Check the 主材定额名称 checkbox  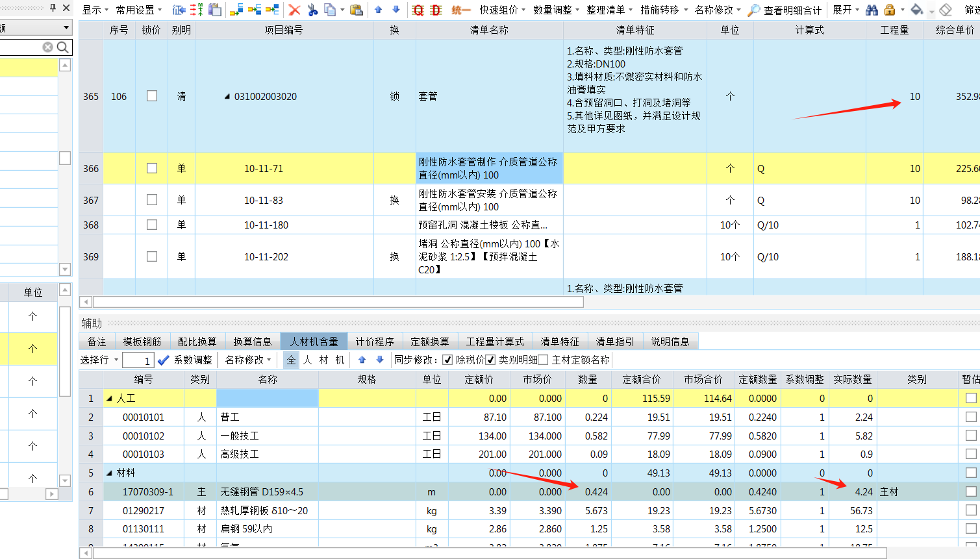click(544, 360)
